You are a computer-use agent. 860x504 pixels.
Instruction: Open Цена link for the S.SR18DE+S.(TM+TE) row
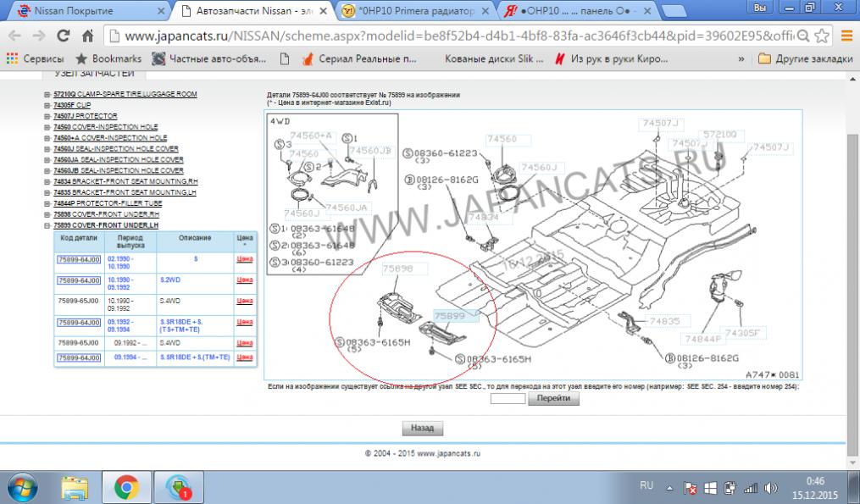pos(245,357)
